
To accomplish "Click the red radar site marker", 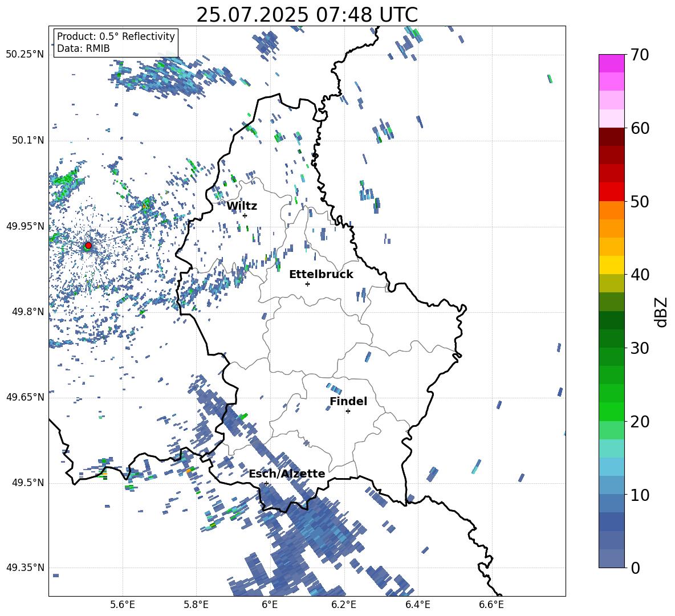I will pos(88,246).
